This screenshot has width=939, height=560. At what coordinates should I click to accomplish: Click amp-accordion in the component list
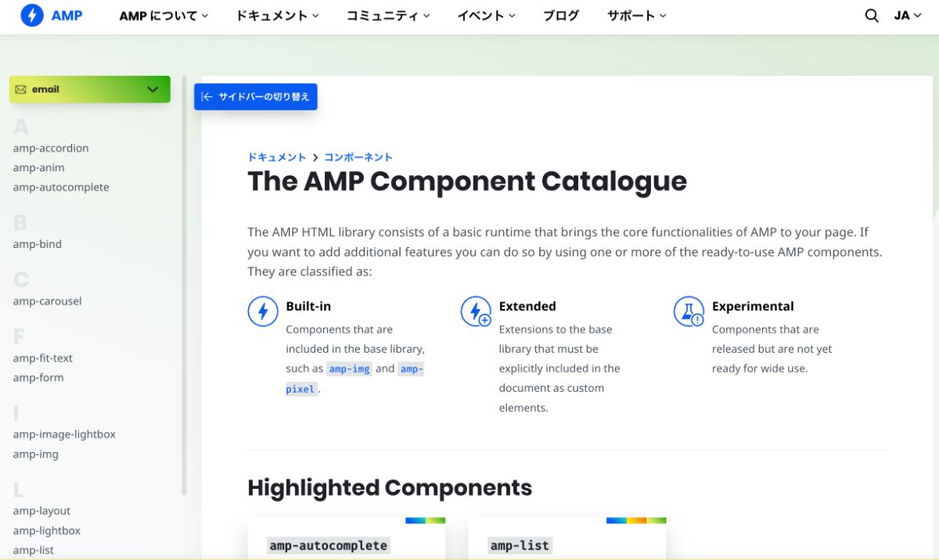(x=50, y=148)
